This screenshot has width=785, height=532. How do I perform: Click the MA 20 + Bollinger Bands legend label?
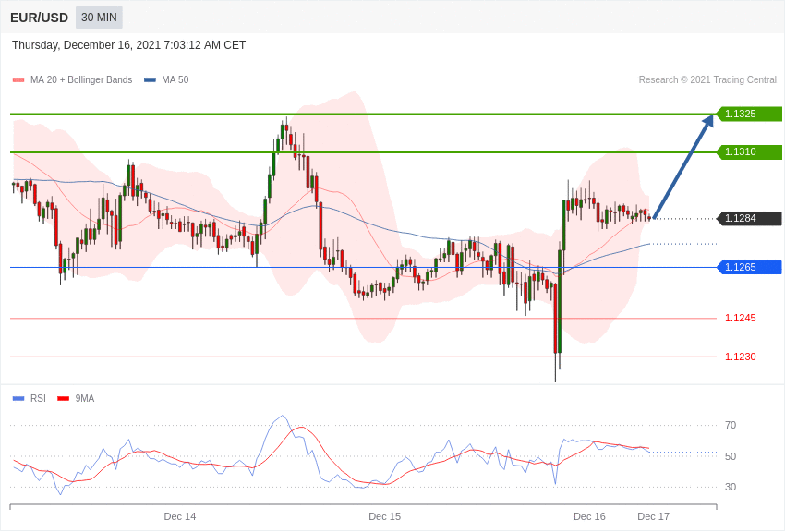[x=81, y=79]
